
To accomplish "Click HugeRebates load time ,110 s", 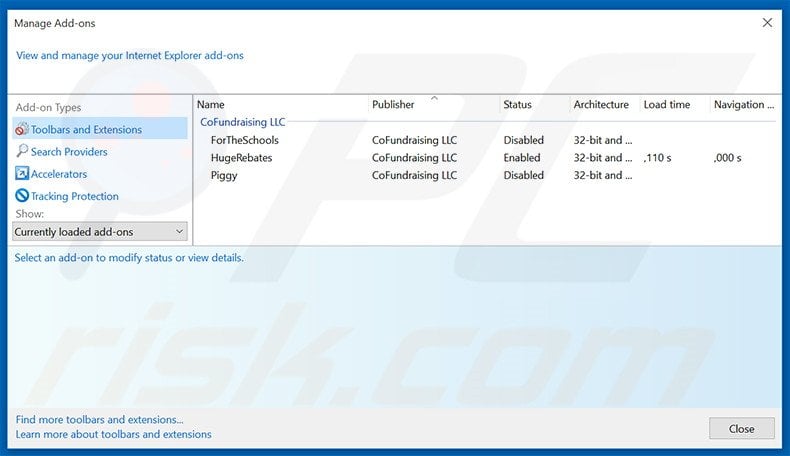I will click(x=657, y=158).
